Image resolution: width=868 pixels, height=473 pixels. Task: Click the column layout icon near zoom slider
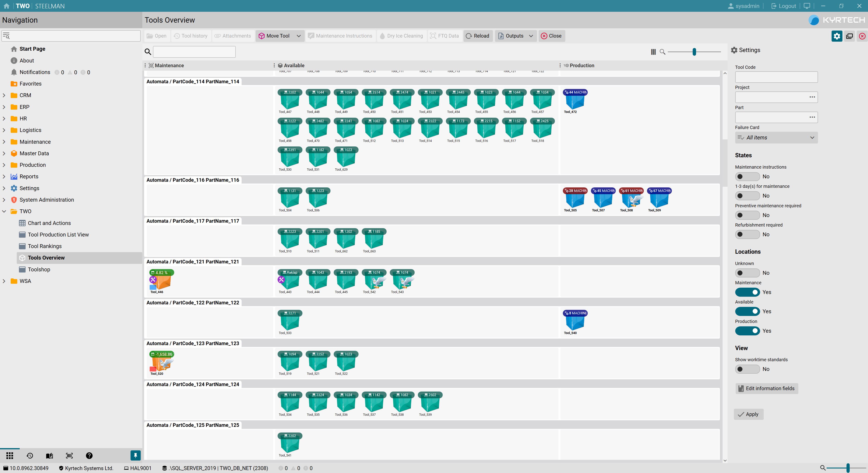pyautogui.click(x=653, y=52)
